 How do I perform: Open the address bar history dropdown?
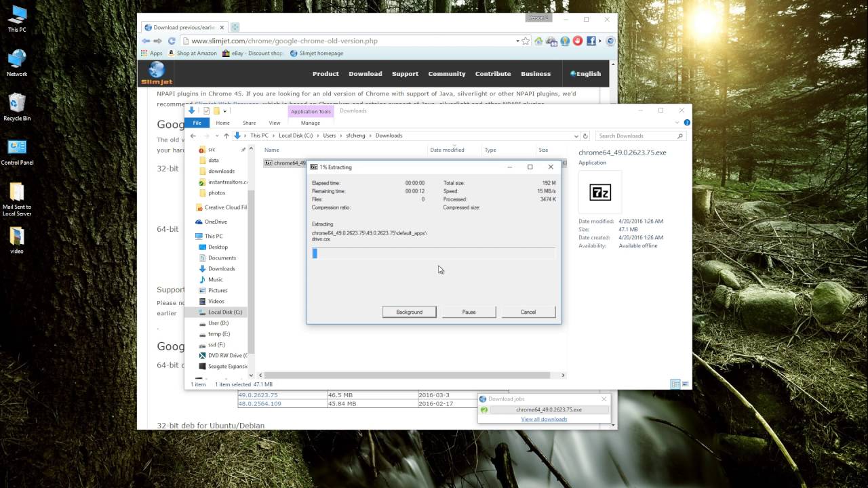[x=576, y=136]
